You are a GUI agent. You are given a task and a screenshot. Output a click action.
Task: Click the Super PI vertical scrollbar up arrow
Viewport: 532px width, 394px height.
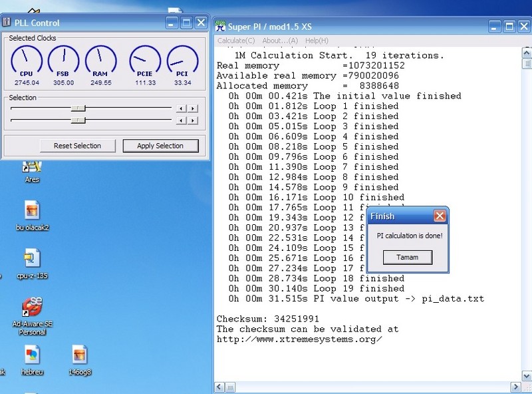[527, 53]
